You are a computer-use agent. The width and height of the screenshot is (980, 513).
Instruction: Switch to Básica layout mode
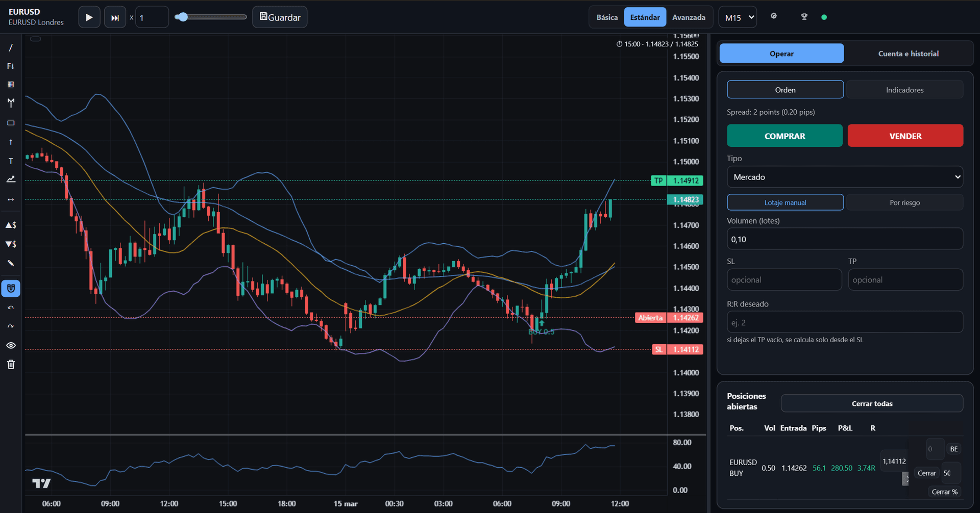click(607, 17)
